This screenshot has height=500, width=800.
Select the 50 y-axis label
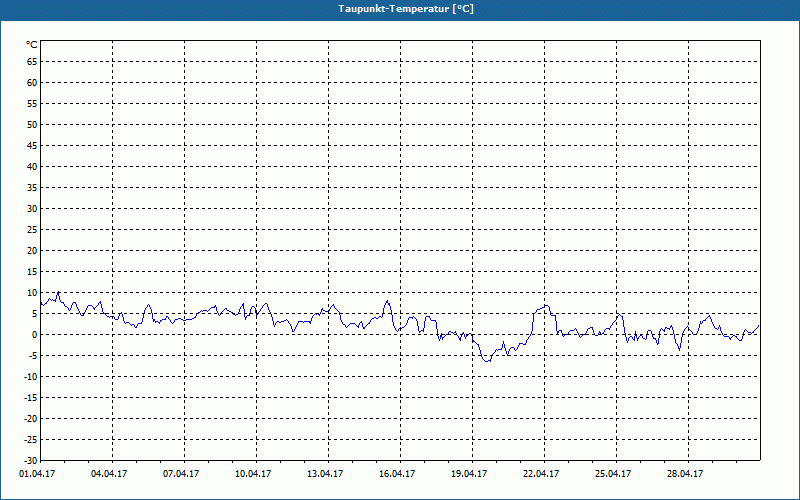[x=32, y=124]
